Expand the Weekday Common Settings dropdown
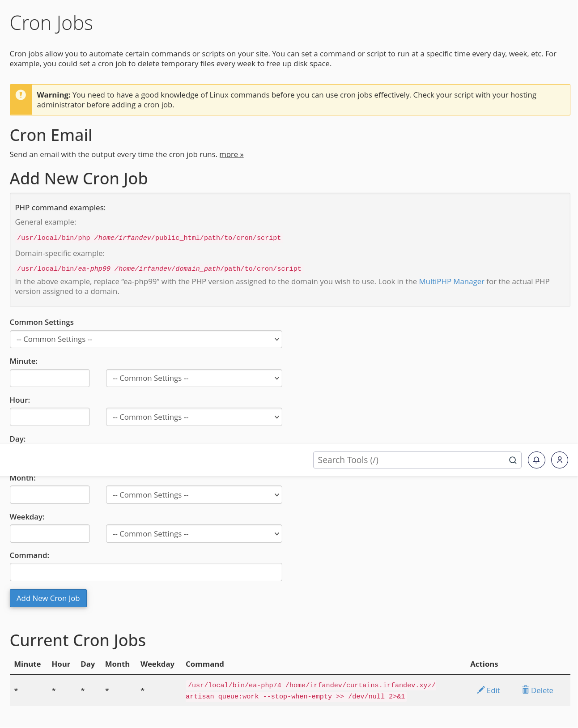Image resolution: width=578 pixels, height=728 pixels. click(x=194, y=534)
